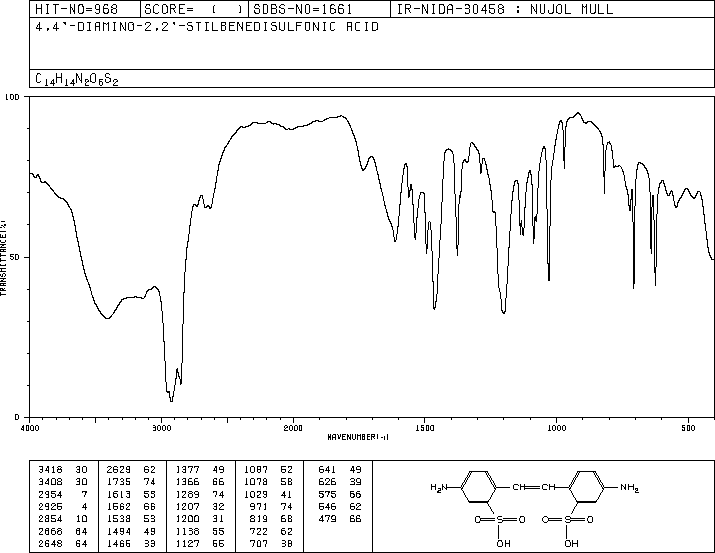Viewport: 715px width, 553px height.
Task: Click the deepest absorption trough below 3000 wavenumber
Action: [171, 400]
